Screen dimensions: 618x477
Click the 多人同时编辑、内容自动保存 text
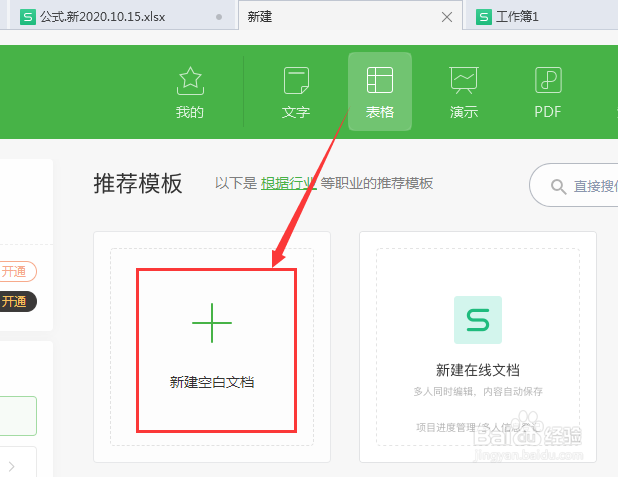click(x=478, y=391)
